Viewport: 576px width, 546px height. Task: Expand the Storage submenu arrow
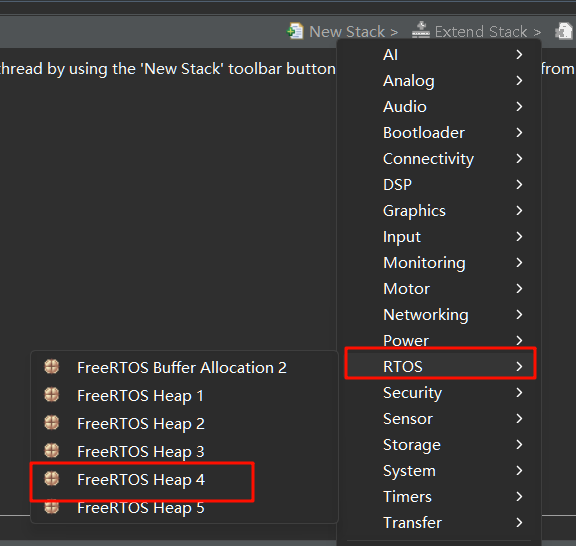point(519,445)
